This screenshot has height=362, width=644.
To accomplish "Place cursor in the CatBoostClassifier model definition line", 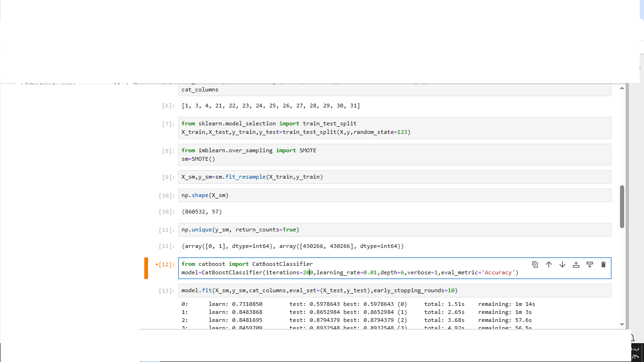I will pyautogui.click(x=350, y=273).
